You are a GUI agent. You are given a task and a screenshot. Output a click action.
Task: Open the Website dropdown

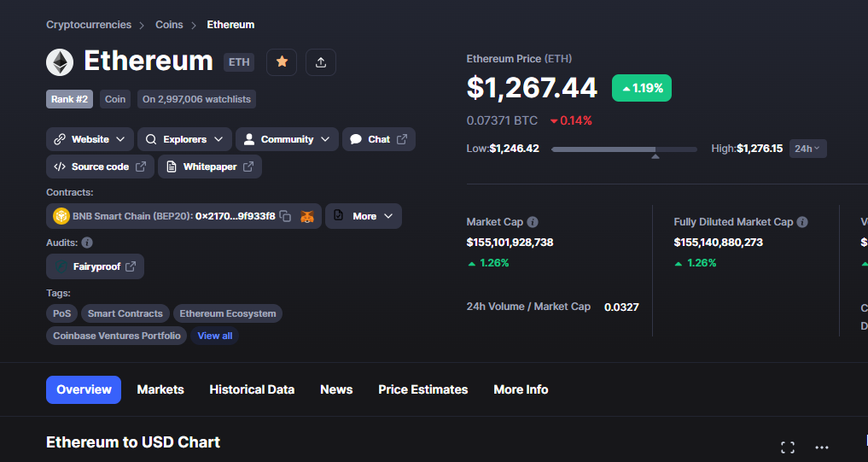click(x=90, y=139)
